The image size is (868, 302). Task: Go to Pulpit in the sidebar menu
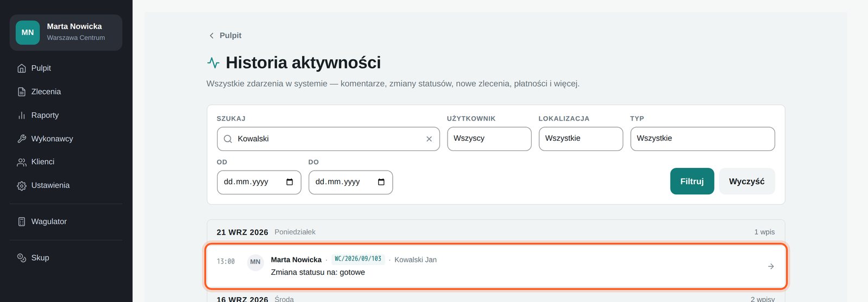66,68
